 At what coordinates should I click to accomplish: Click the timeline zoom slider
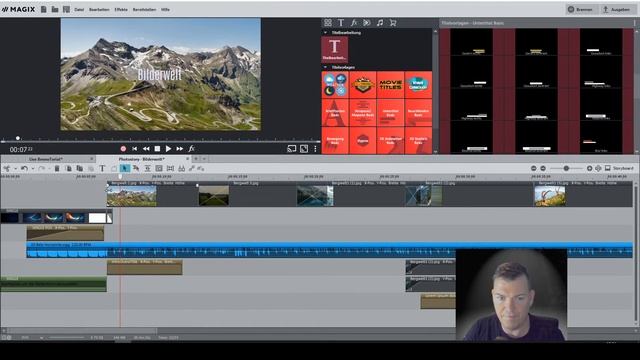coord(566,168)
